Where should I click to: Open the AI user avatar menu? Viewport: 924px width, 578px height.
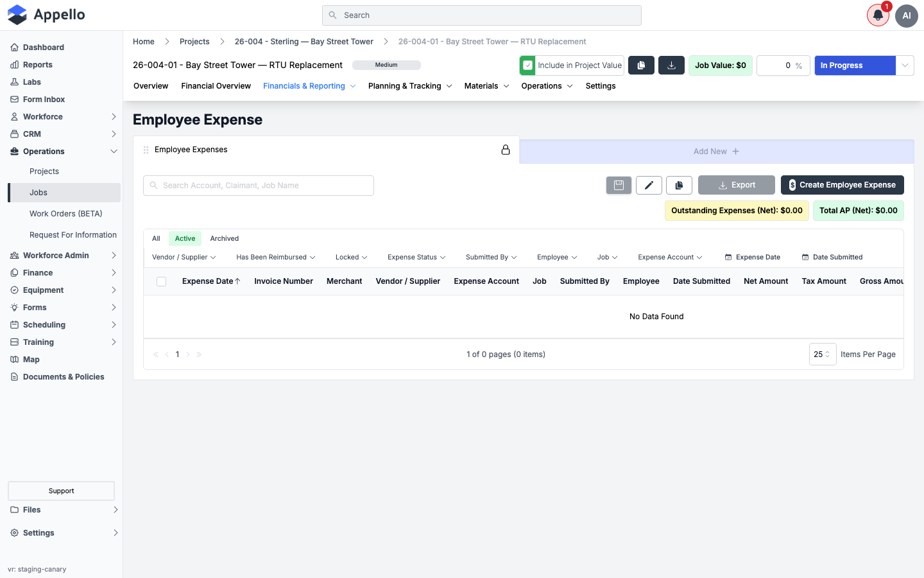907,15
